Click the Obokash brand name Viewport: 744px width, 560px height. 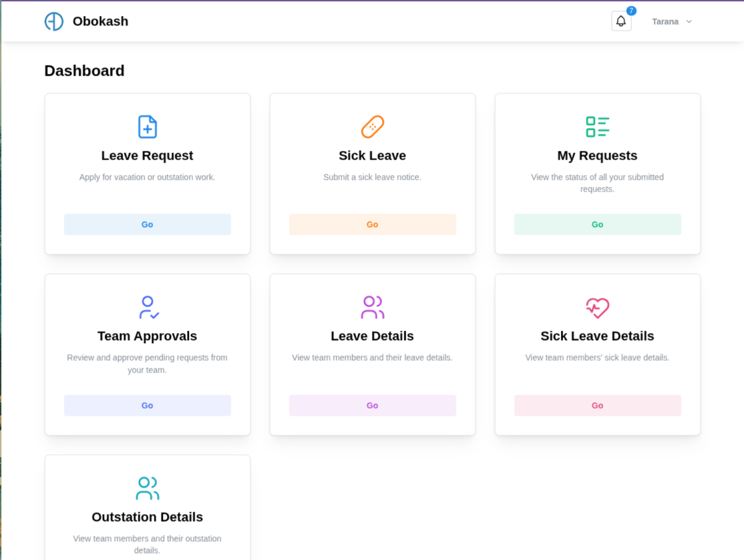coord(100,22)
